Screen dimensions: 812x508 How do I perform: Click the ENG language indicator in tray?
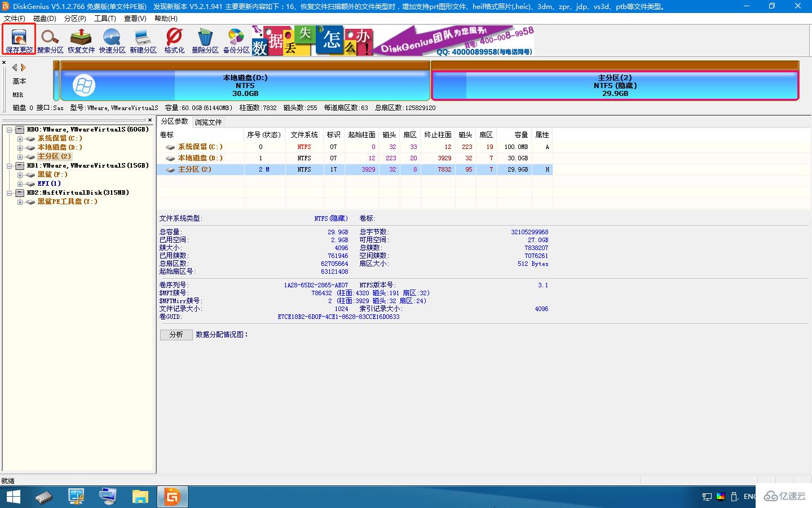[750, 497]
